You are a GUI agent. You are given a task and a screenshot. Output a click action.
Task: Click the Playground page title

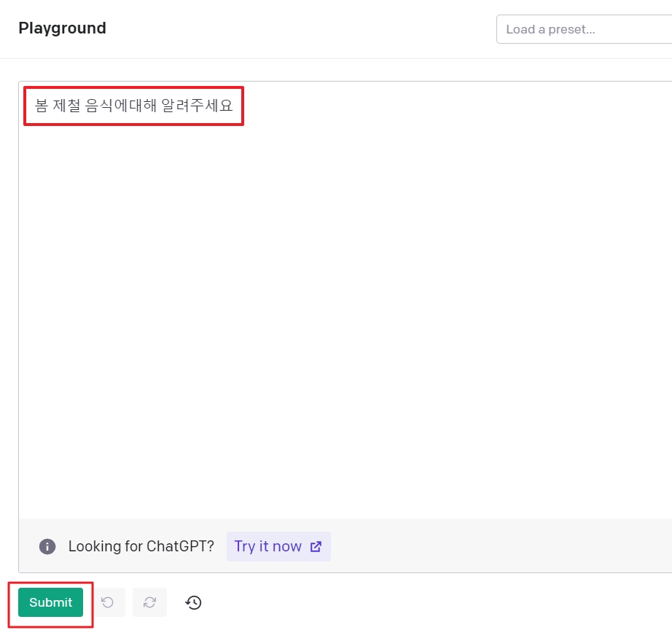click(62, 28)
